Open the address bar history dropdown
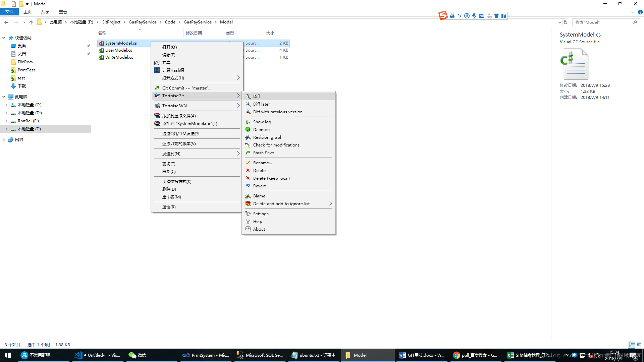The image size is (644, 362). (x=559, y=22)
